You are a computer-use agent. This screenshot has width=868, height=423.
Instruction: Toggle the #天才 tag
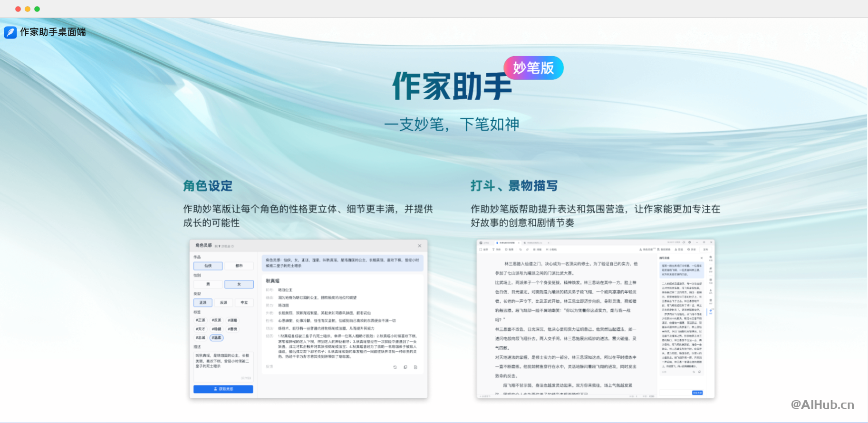tap(201, 329)
